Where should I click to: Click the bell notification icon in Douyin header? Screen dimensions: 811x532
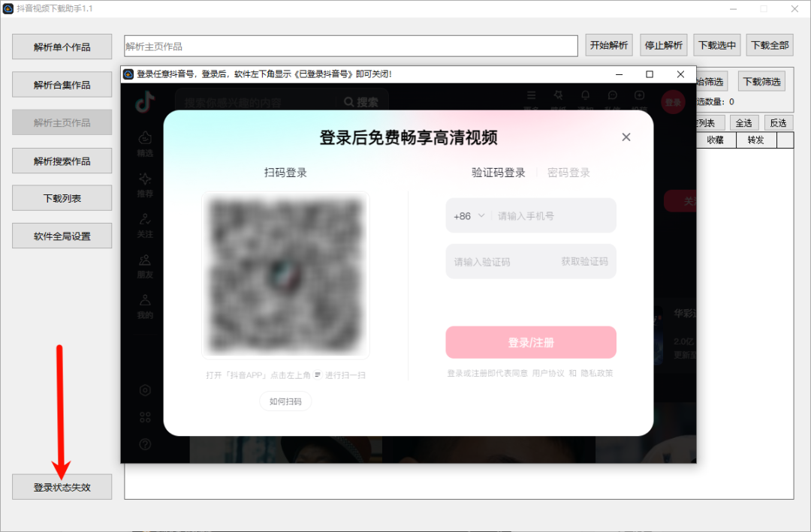point(585,95)
